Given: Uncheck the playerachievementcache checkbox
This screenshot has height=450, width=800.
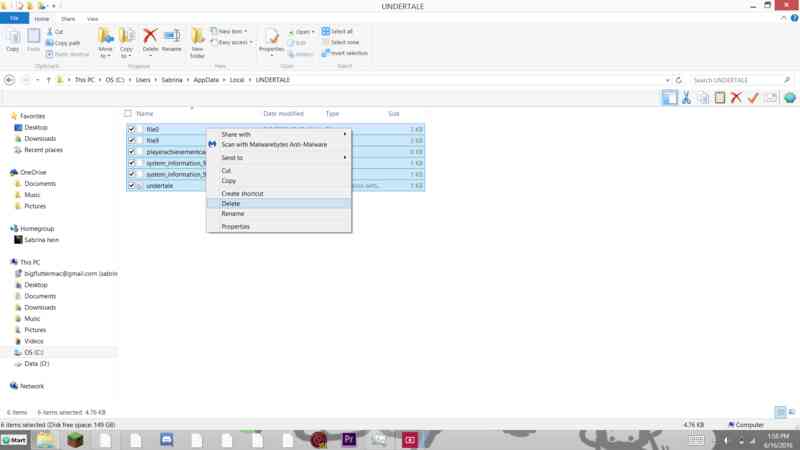Looking at the screenshot, I should [132, 152].
